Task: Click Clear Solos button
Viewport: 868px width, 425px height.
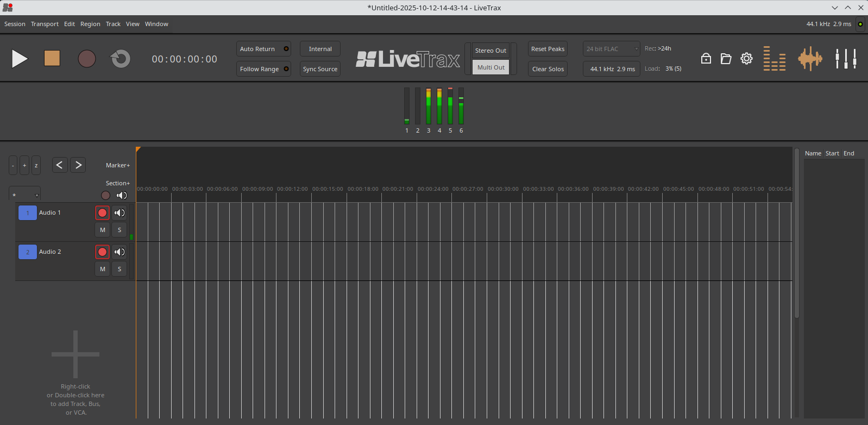Action: (548, 69)
